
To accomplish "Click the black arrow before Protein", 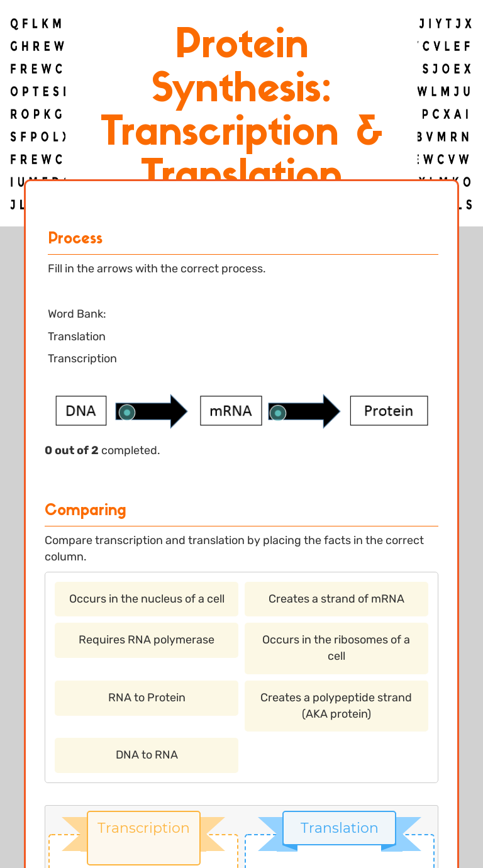I will tap(304, 411).
